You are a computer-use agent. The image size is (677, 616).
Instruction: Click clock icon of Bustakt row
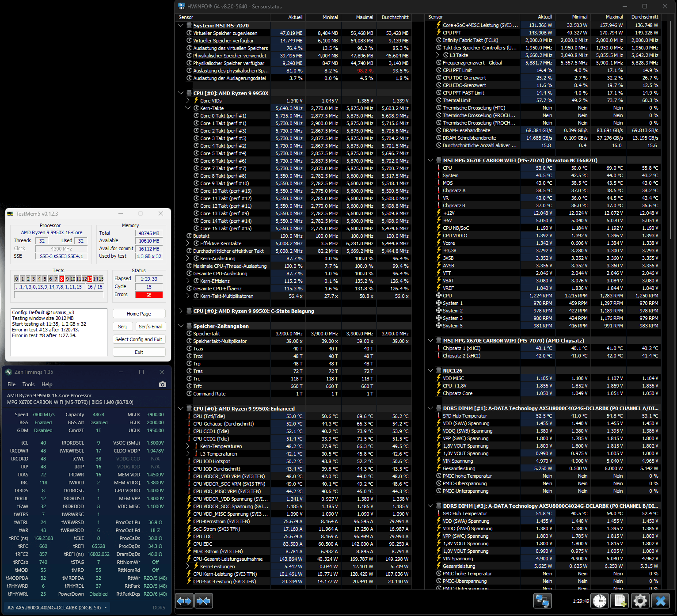click(x=189, y=236)
